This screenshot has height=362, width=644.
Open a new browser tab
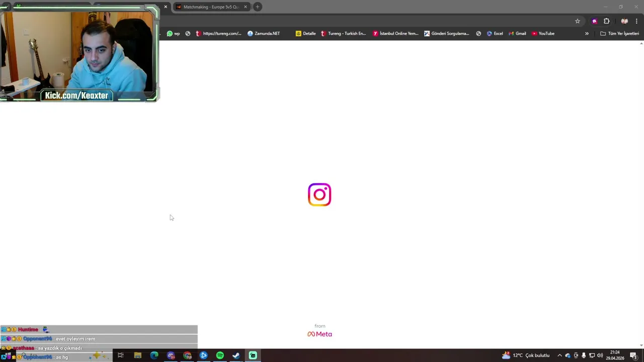(x=258, y=7)
